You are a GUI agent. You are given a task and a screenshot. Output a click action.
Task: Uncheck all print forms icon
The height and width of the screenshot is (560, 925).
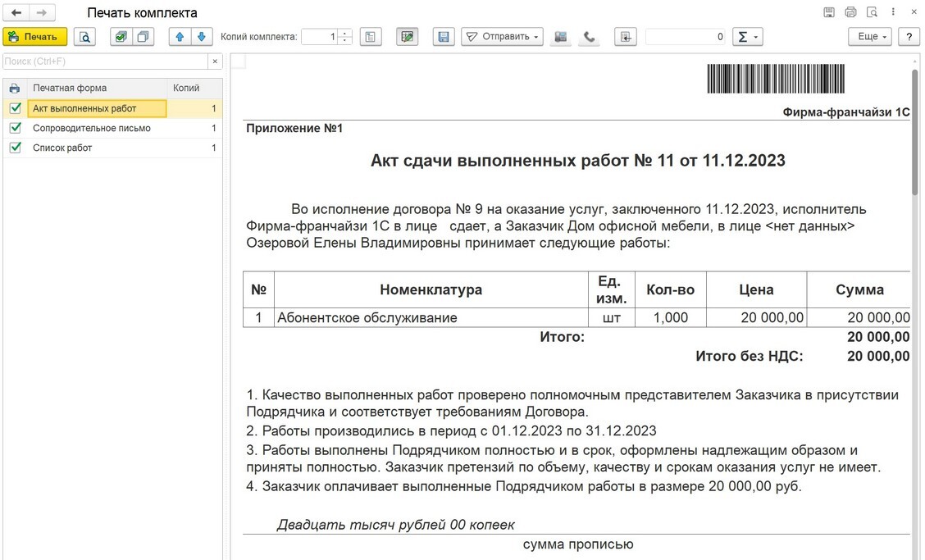click(143, 37)
